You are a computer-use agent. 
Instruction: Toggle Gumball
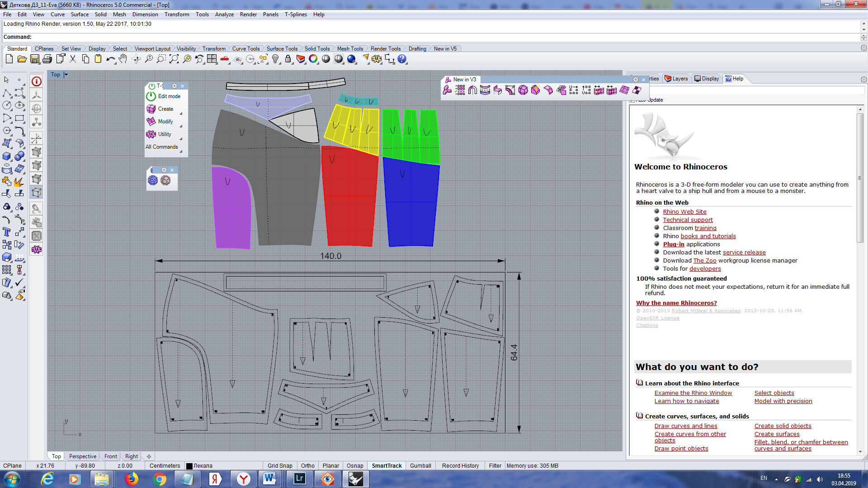point(420,466)
